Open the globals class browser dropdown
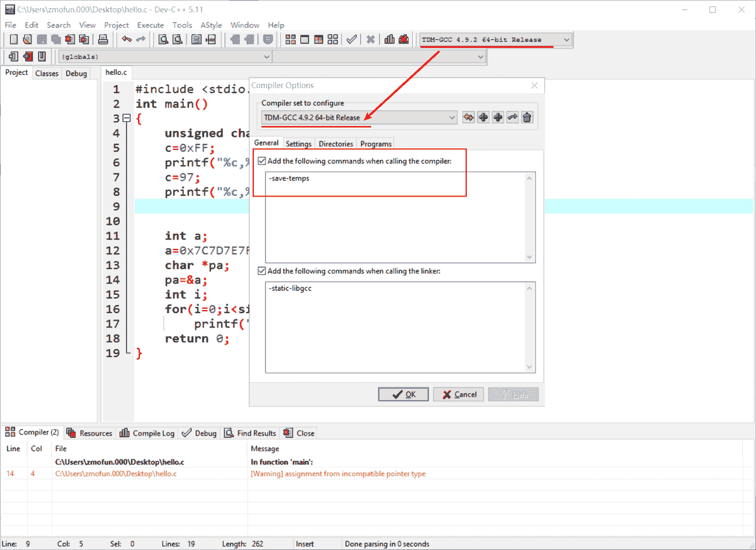This screenshot has width=756, height=550. (267, 57)
